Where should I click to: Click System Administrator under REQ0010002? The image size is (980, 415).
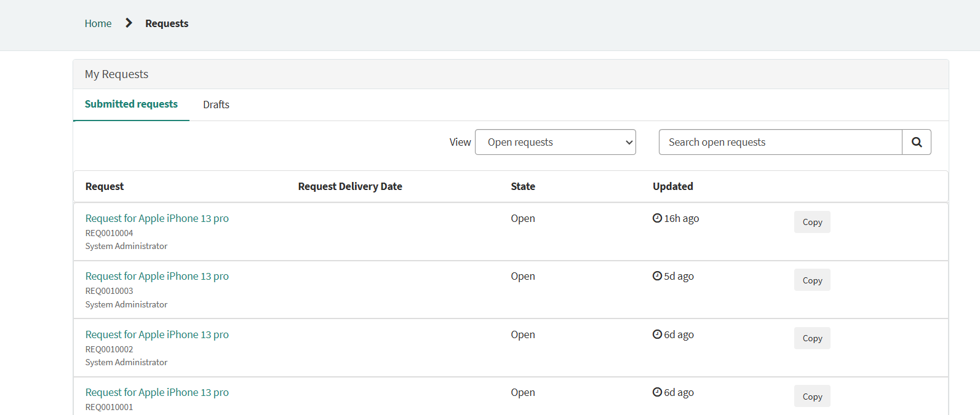126,362
